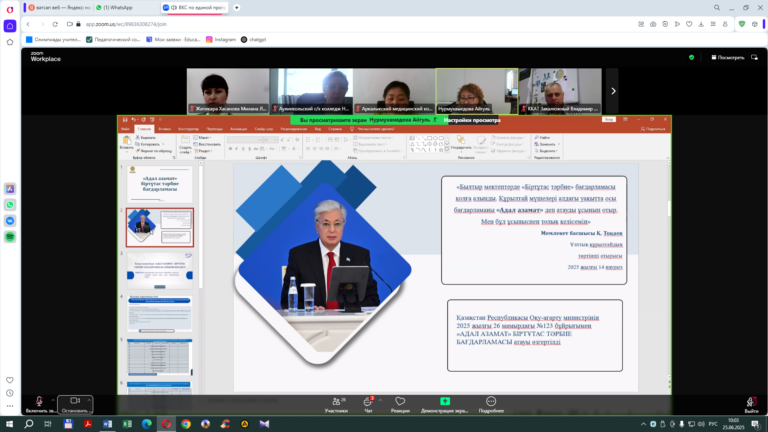Screen dimensions: 768x432
Task: Click browser toolbar heart bookmark icon
Action: (689, 24)
